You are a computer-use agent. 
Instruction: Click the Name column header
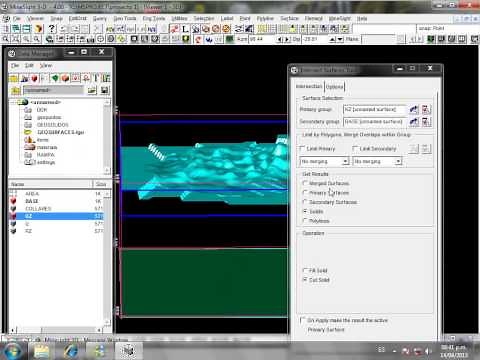(50, 184)
